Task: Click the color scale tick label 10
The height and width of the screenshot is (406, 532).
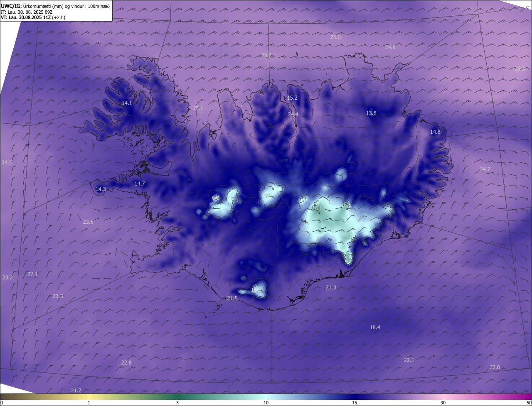Action: 266,403
